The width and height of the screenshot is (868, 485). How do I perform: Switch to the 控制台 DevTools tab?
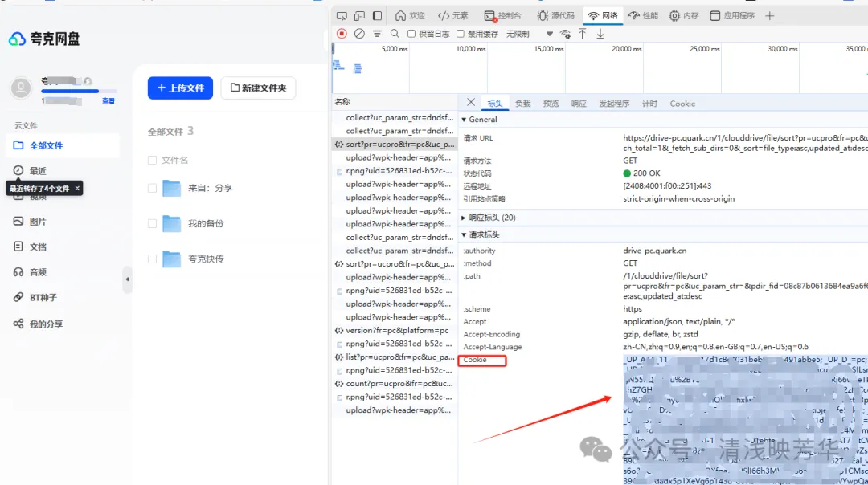[x=502, y=16]
